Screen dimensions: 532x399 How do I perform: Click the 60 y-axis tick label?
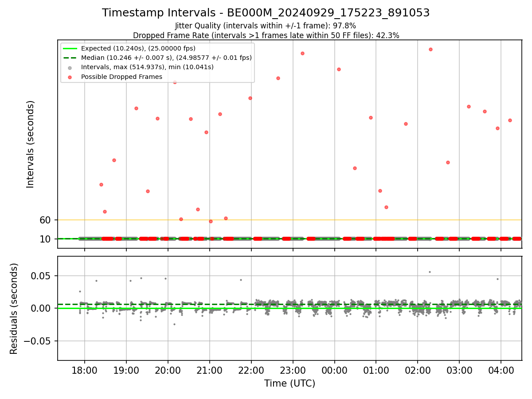click(x=46, y=220)
